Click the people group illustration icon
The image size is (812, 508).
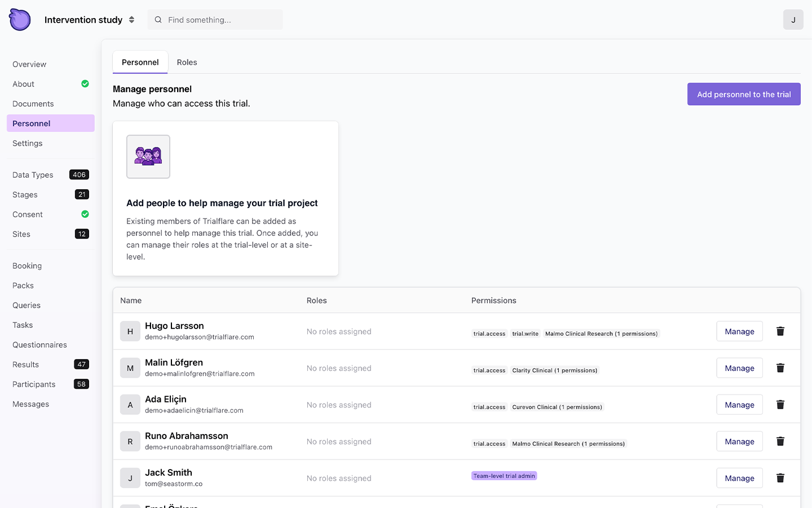[x=148, y=156]
